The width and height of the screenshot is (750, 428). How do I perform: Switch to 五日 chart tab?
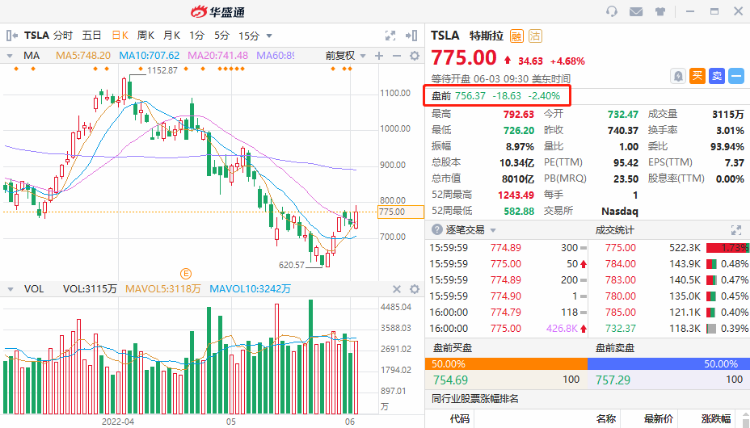91,35
